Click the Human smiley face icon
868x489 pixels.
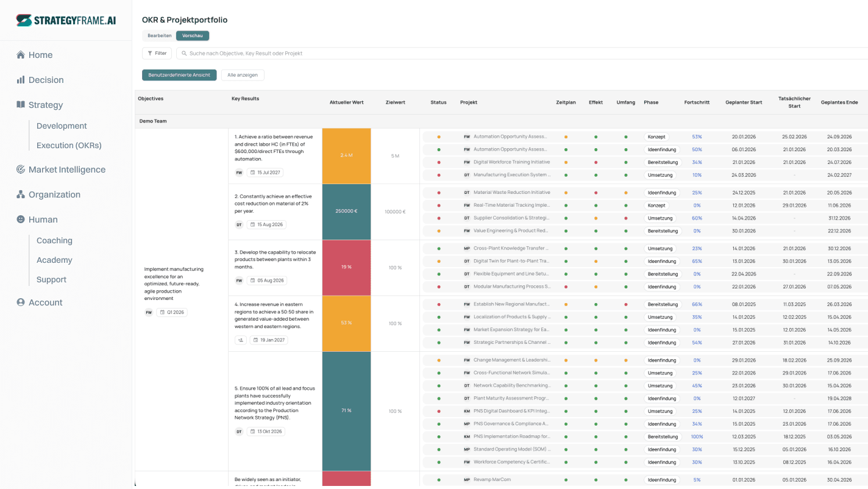click(21, 220)
